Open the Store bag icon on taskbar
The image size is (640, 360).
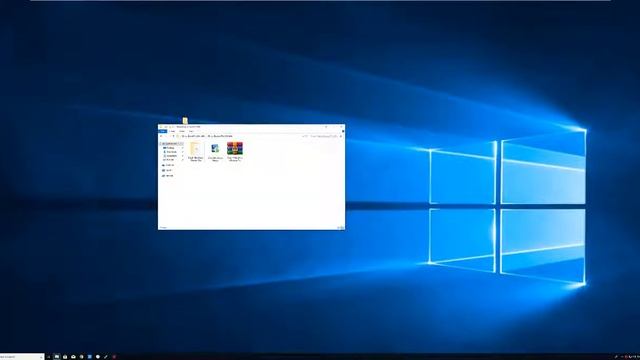click(65, 357)
